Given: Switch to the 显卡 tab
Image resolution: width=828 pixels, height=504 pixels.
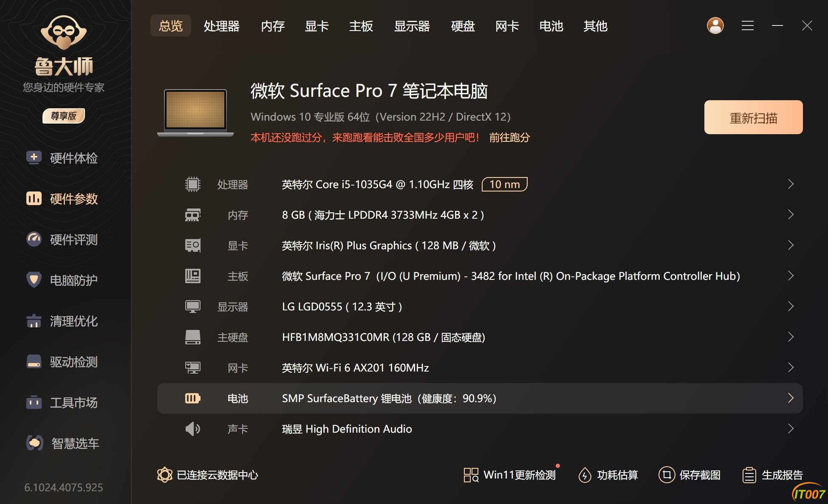Looking at the screenshot, I should (317, 26).
